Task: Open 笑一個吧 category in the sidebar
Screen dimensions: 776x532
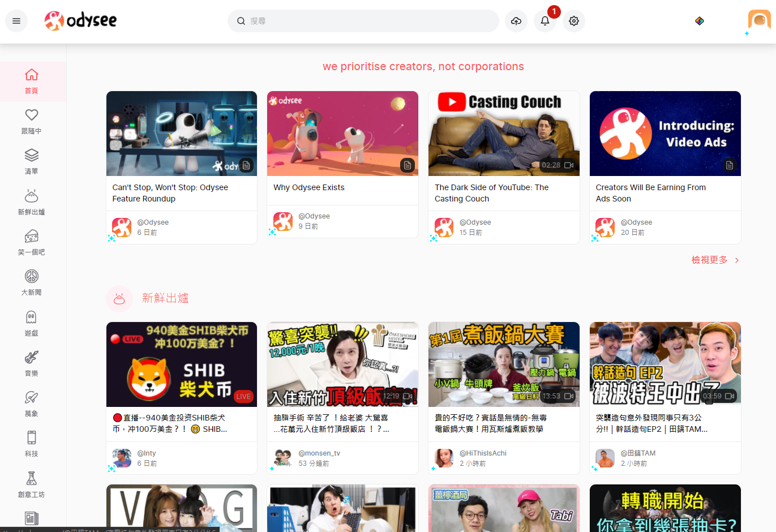Action: [32, 243]
